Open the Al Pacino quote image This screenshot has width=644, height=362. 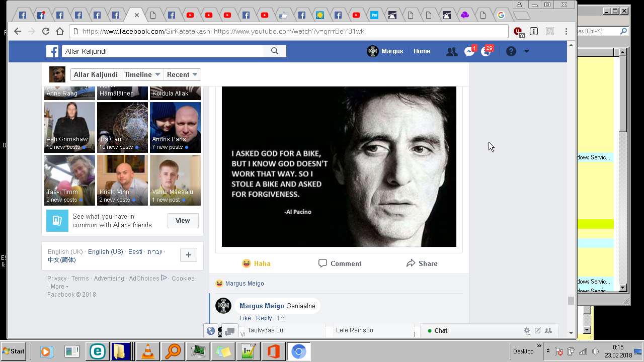[339, 166]
